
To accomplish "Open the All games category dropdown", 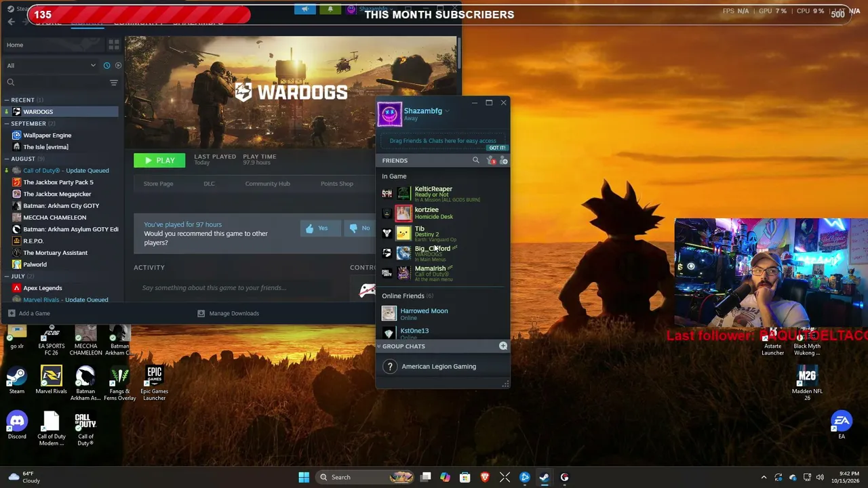I will click(51, 66).
